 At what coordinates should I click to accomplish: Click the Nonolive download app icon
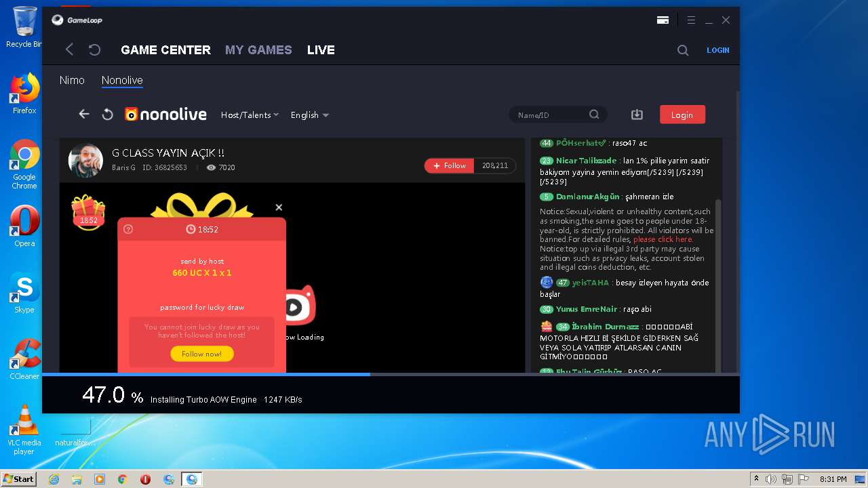click(x=637, y=115)
